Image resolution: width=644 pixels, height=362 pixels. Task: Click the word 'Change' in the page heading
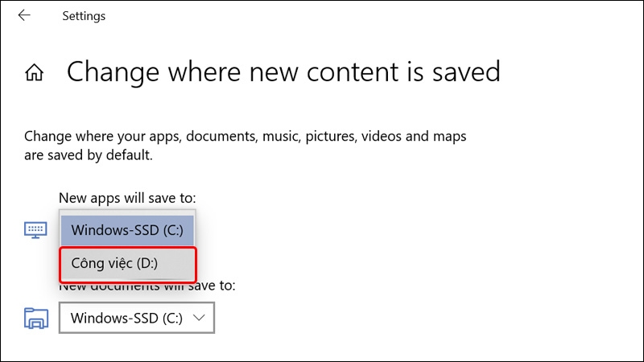pyautogui.click(x=113, y=72)
